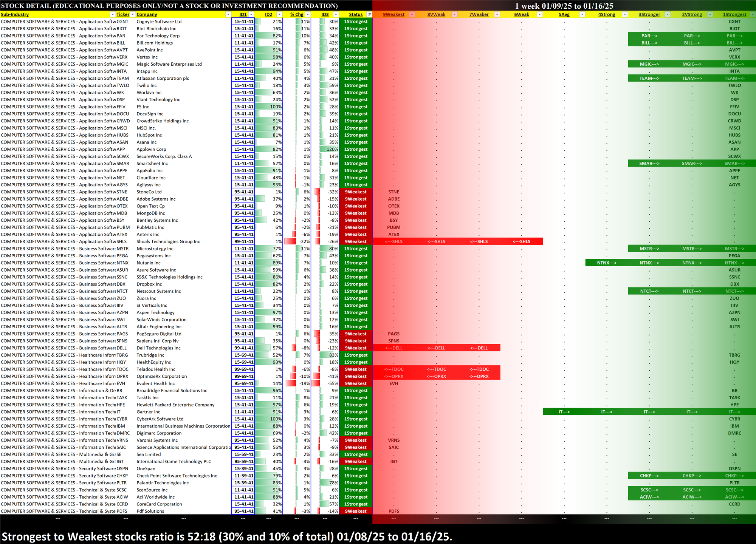Select the <---SHLS cell under 6Weak
This screenshot has width=756, height=544.
click(521, 241)
